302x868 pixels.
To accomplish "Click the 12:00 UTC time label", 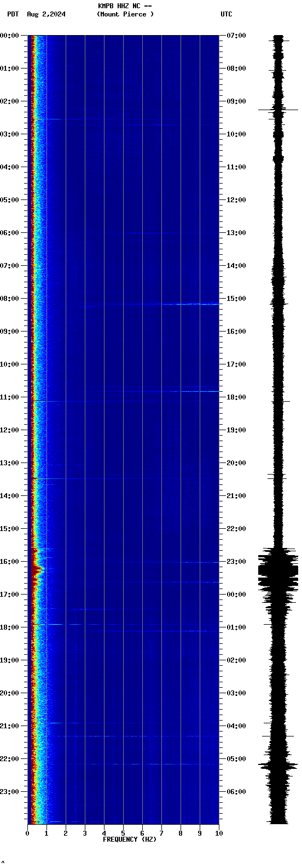I will click(236, 200).
